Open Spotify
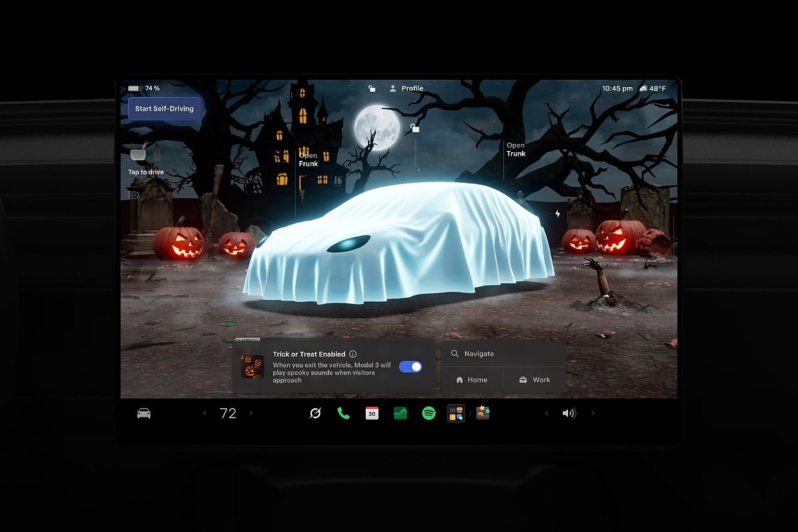This screenshot has height=532, width=798. coord(429,414)
